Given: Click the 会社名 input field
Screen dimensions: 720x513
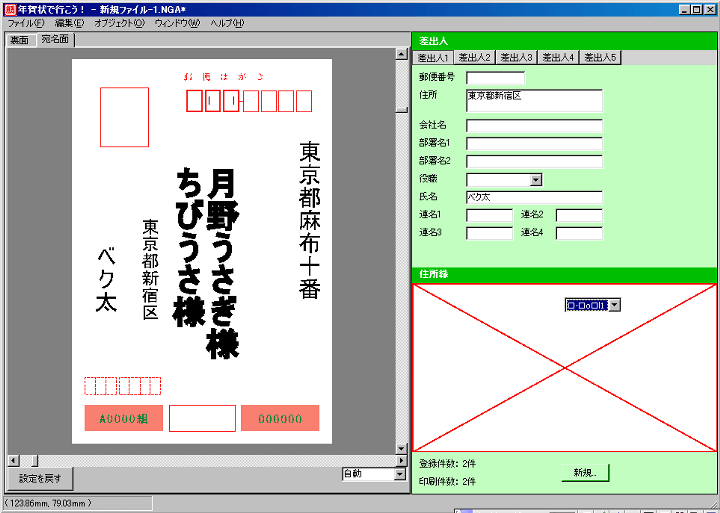Looking at the screenshot, I should (534, 126).
